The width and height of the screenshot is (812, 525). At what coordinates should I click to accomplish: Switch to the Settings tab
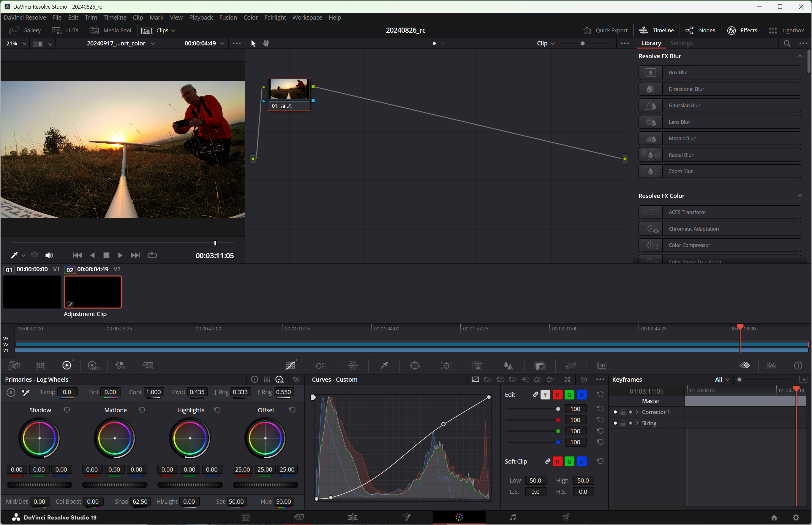click(681, 43)
